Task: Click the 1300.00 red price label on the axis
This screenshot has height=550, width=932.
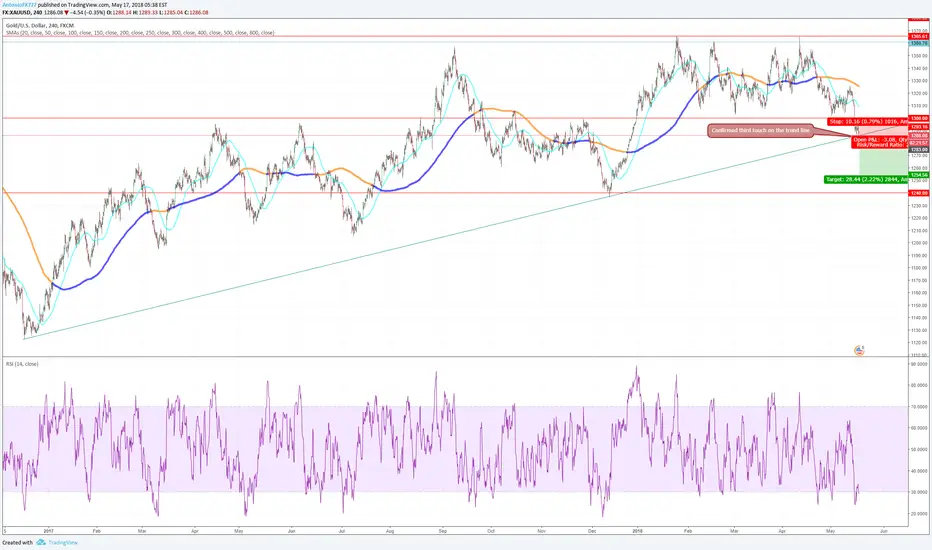Action: [x=920, y=118]
